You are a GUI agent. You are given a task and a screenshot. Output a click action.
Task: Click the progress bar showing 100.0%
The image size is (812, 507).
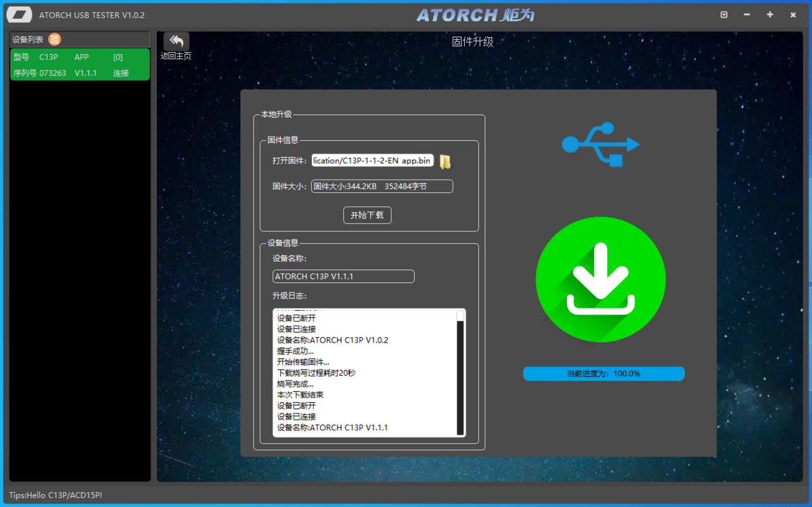(603, 373)
